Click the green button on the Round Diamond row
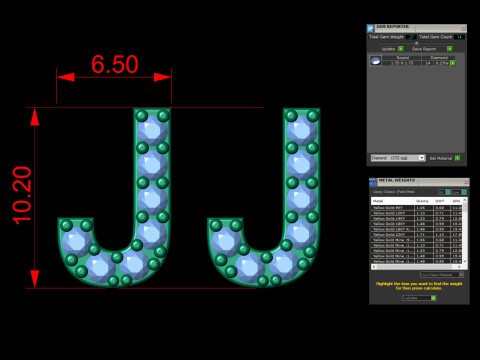The image size is (480, 360). pos(453,63)
